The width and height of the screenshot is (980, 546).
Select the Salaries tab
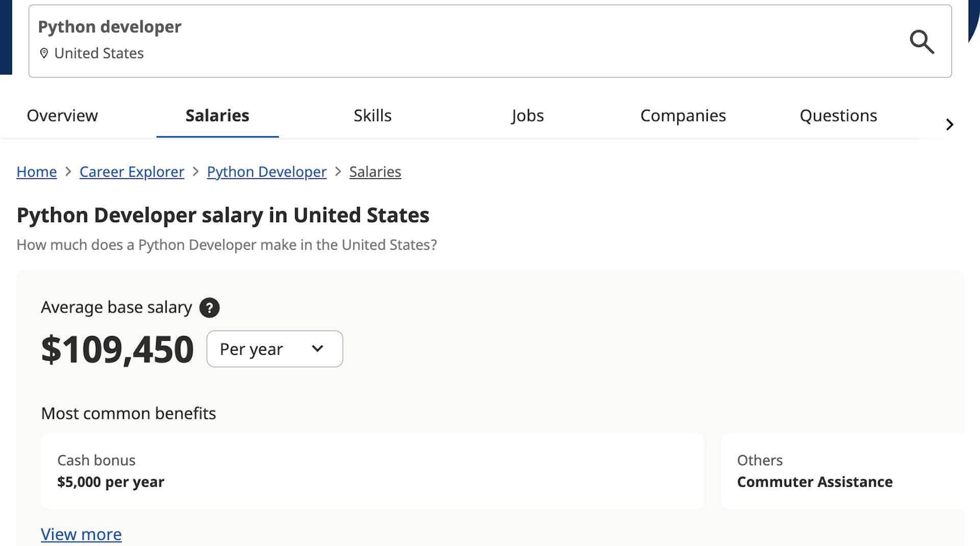(x=217, y=115)
